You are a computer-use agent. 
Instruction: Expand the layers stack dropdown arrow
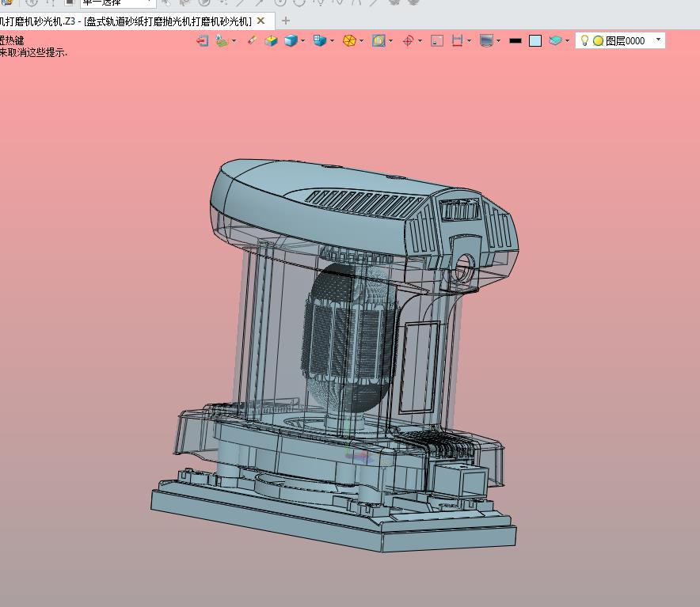click(x=568, y=41)
